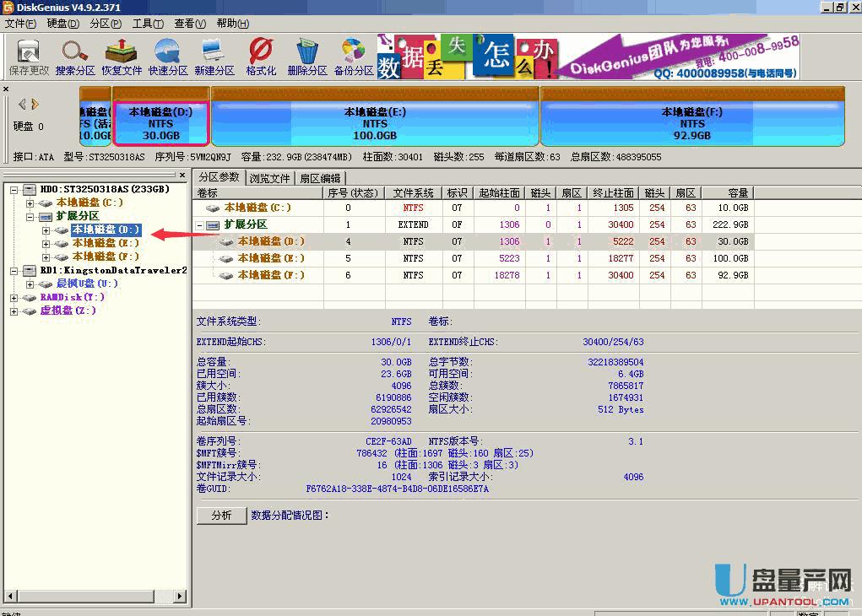The image size is (862, 616).
Task: Open the 工具 menu
Action: pyautogui.click(x=148, y=23)
